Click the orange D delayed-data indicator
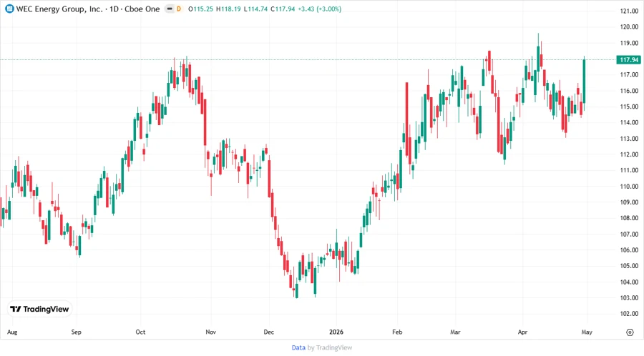644x356 pixels. 179,9
